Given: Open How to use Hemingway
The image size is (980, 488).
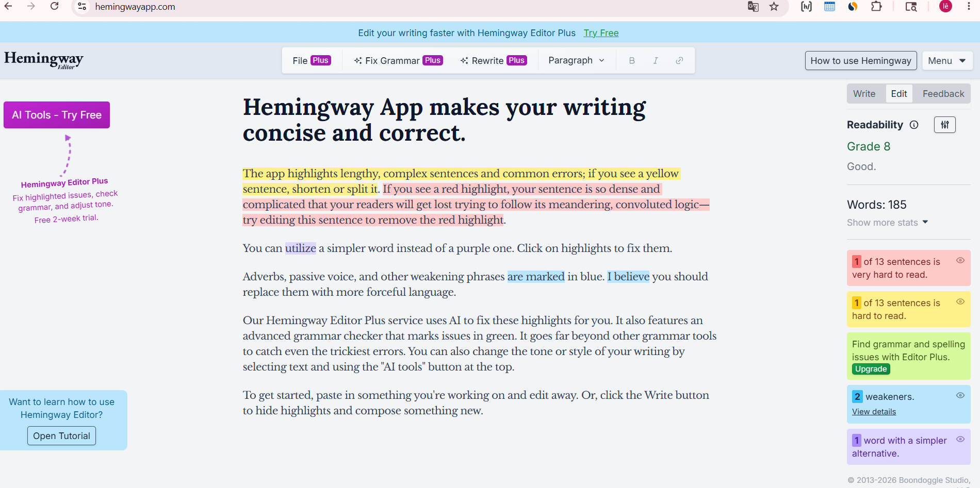Looking at the screenshot, I should pyautogui.click(x=861, y=61).
